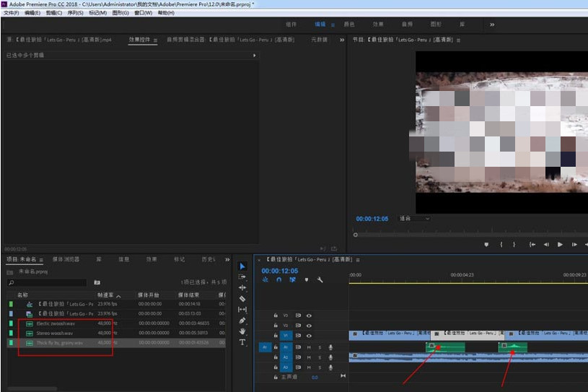This screenshot has height=392, width=588.
Task: Mute audio track A1
Action: point(309,347)
